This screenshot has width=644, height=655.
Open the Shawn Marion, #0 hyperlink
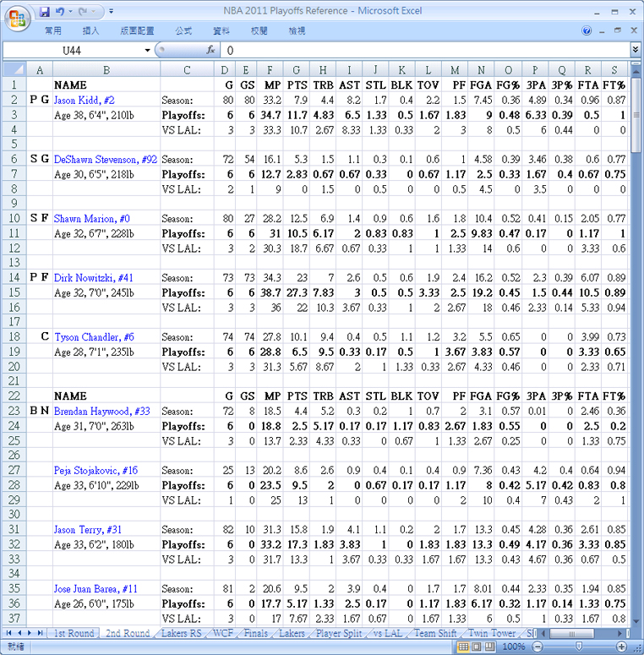click(x=92, y=219)
